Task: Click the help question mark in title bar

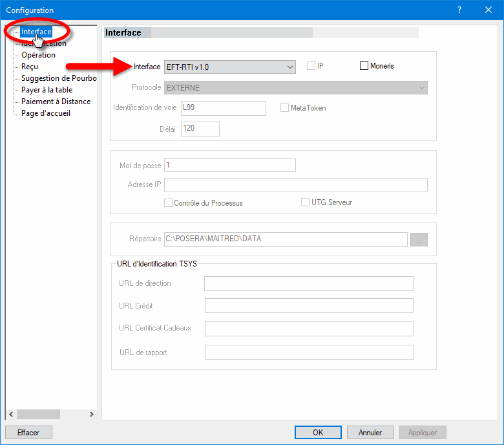Action: click(459, 10)
